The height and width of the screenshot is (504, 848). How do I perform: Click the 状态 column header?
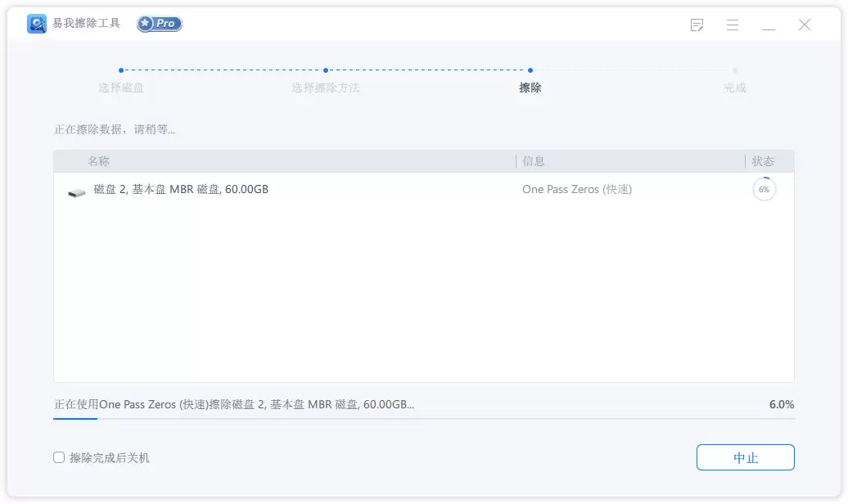[x=763, y=161]
